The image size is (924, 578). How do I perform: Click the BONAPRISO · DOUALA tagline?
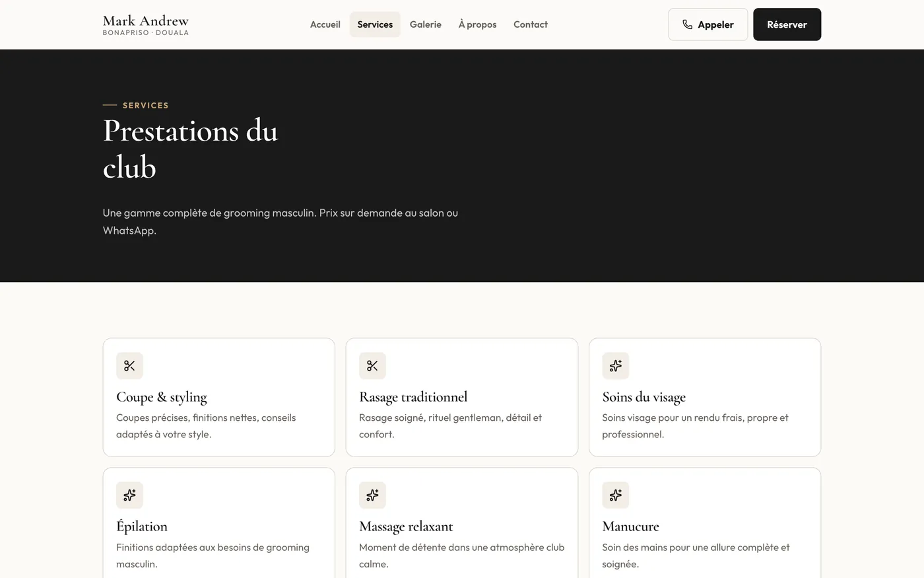[x=146, y=32]
